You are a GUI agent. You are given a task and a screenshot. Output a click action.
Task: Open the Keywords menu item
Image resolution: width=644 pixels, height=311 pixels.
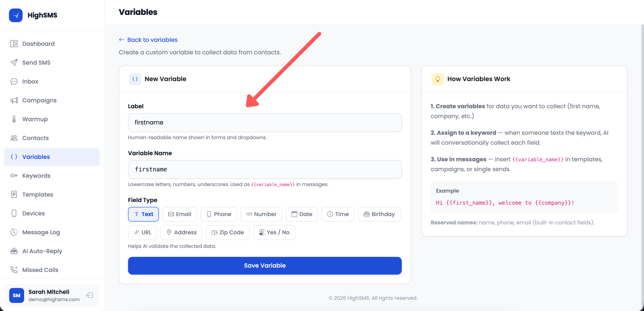(36, 176)
